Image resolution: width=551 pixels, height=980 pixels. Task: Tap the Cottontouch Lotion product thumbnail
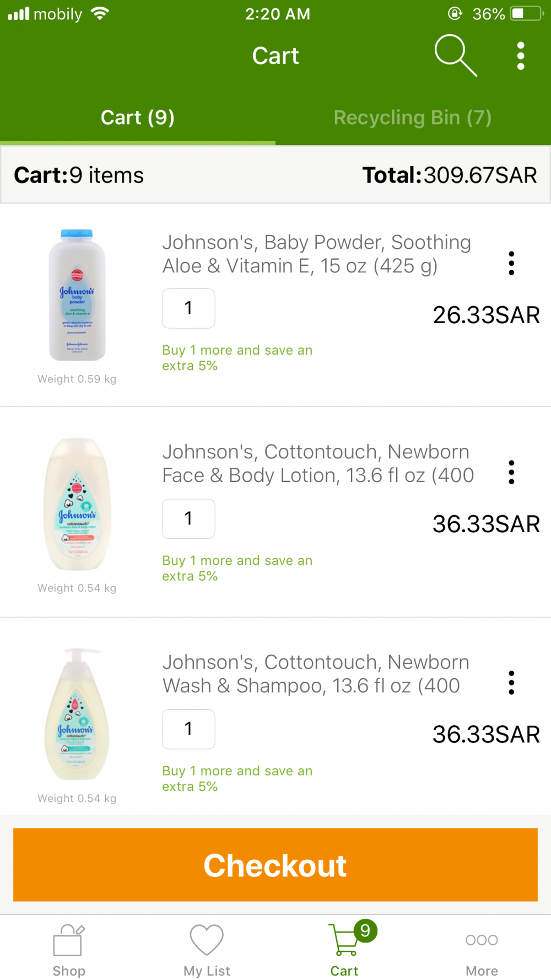click(x=77, y=504)
